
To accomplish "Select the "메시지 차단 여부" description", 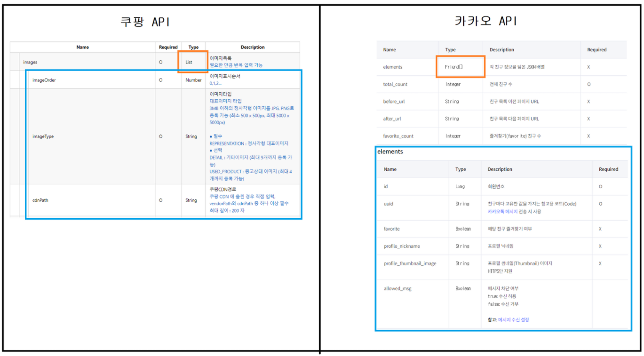I will click(503, 288).
